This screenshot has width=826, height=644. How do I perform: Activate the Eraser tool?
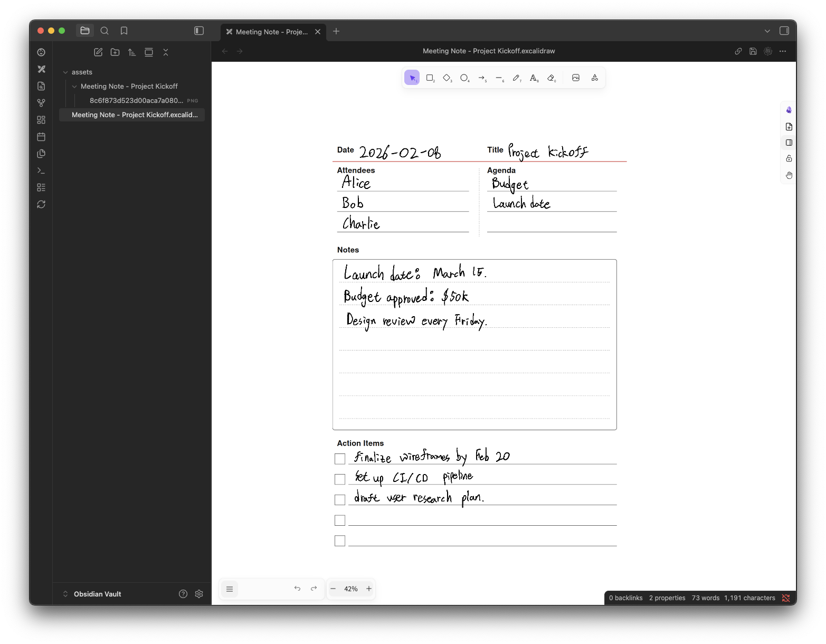[551, 78]
